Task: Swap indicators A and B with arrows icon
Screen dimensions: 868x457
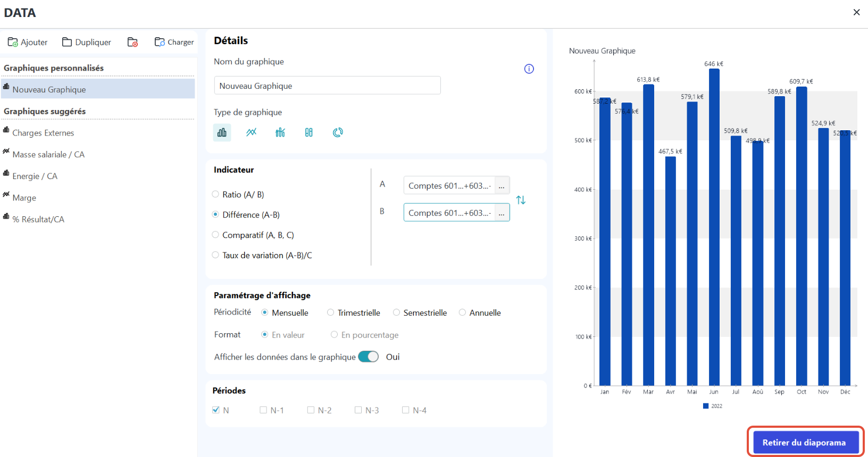Action: (521, 200)
